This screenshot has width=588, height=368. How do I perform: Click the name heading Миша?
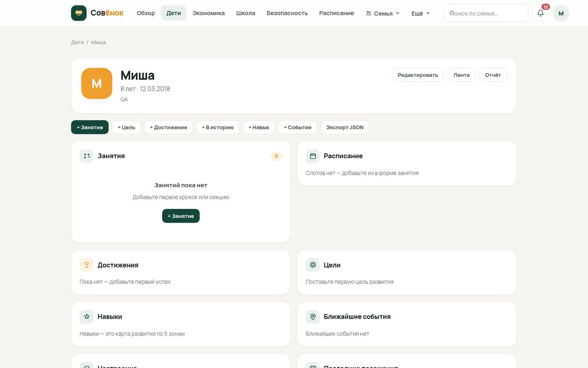tap(137, 75)
